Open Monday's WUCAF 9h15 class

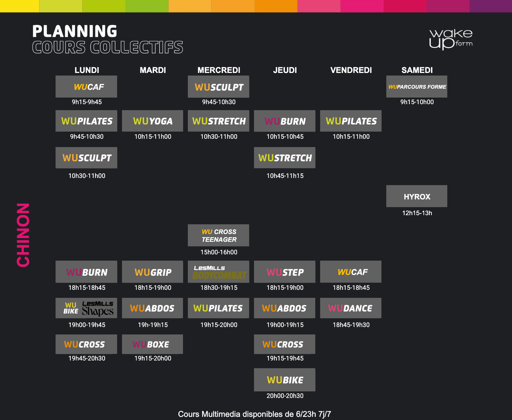pyautogui.click(x=86, y=87)
